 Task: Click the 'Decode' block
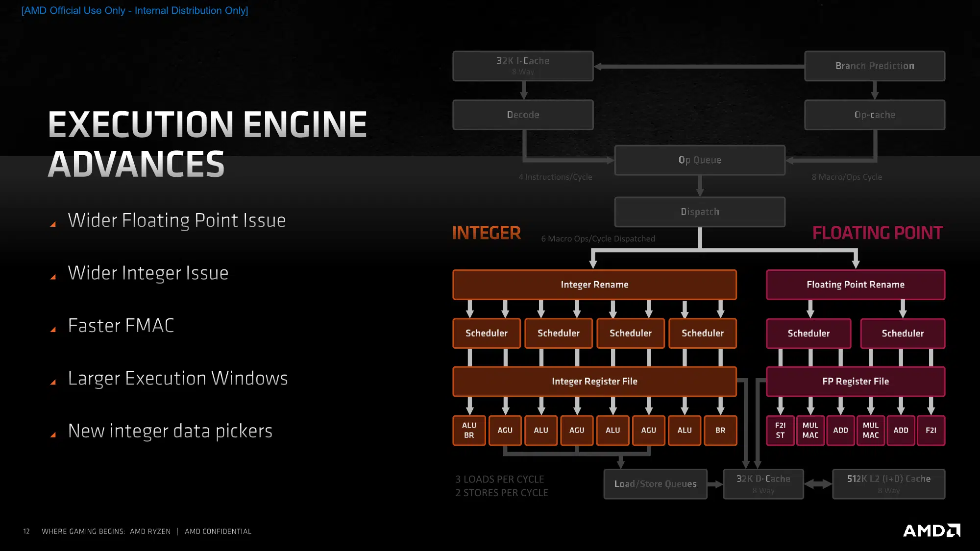[x=523, y=115]
